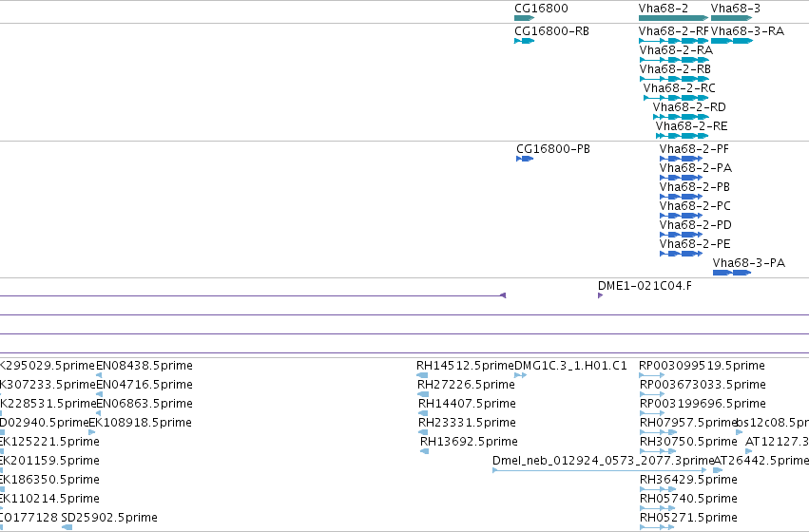Select transcript CG16800-RB
This screenshot has width=809, height=532.
coord(551,31)
